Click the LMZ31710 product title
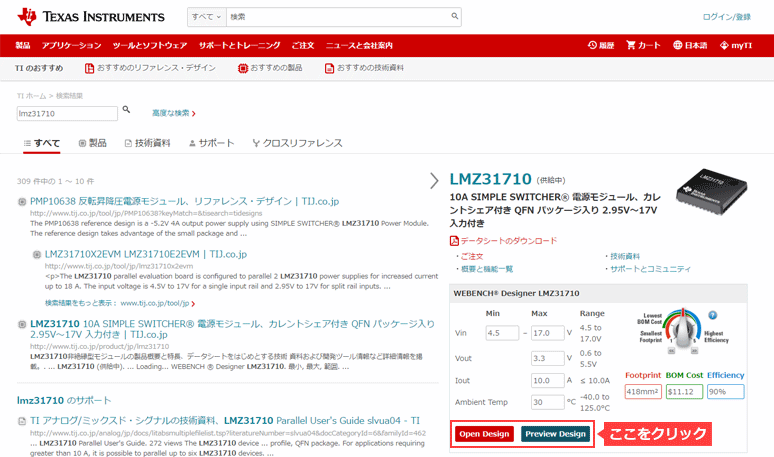774x457 pixels. pos(490,179)
